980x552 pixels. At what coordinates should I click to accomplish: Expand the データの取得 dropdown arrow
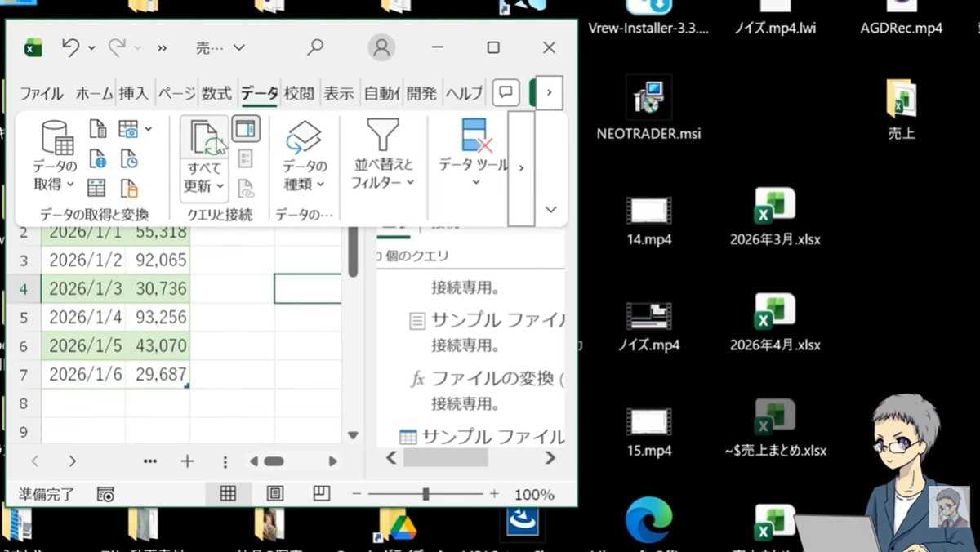click(x=70, y=185)
